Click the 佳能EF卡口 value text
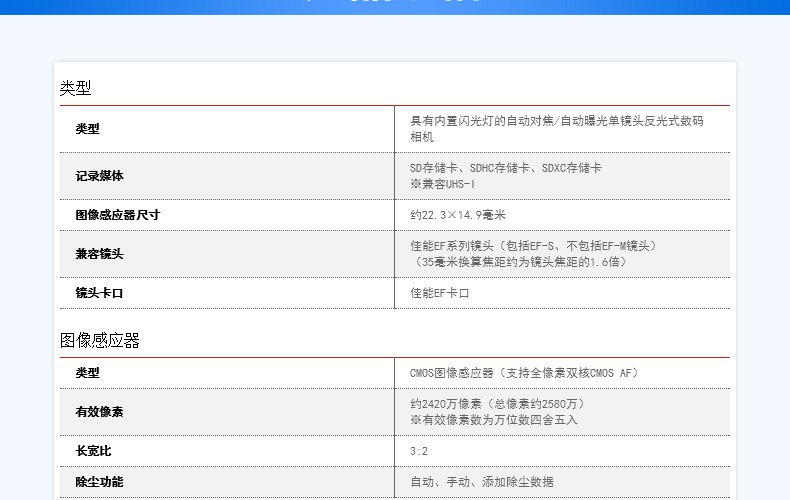This screenshot has height=500, width=790. tap(439, 293)
